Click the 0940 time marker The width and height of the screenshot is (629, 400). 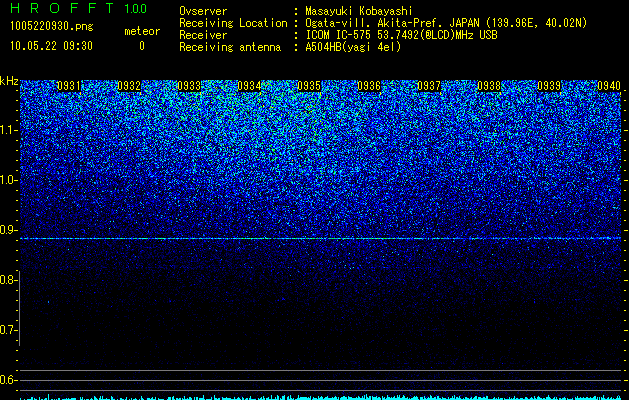click(x=609, y=86)
